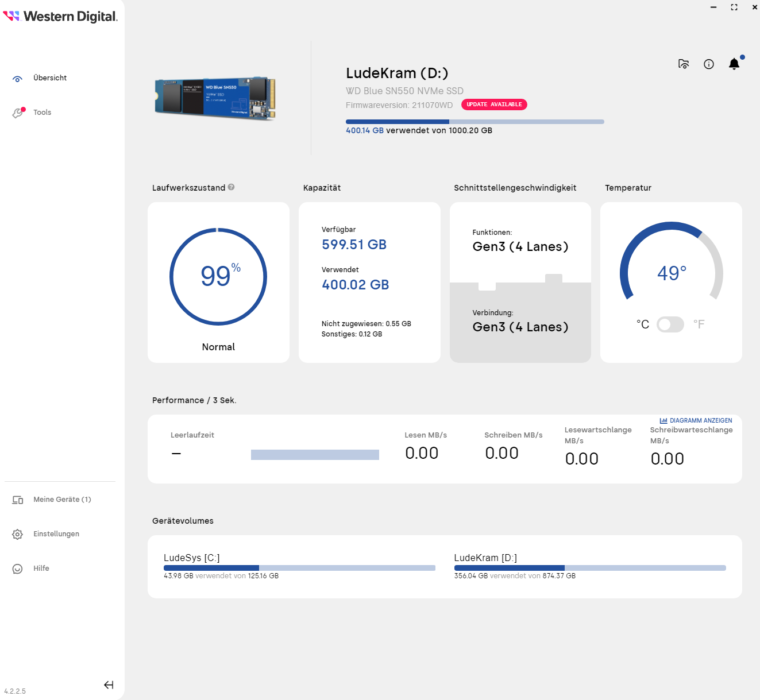Click the 400.02 GB used value
The height and width of the screenshot is (700, 760).
pos(356,285)
